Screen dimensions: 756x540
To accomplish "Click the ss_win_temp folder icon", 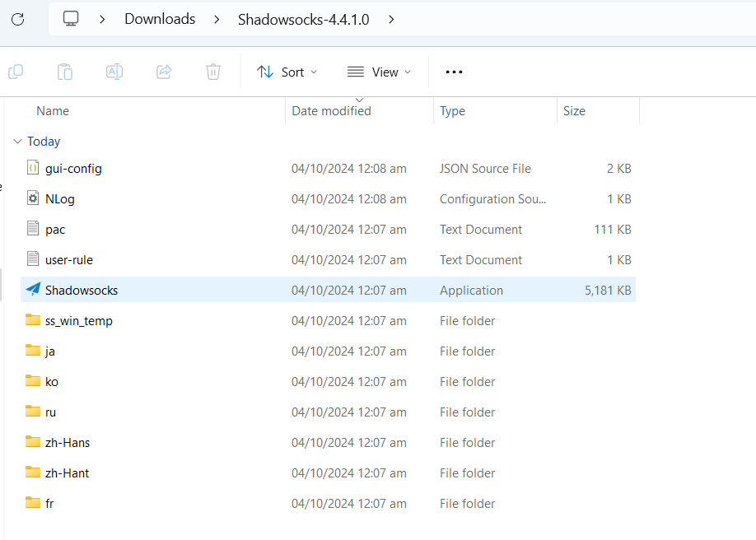I will pos(33,319).
